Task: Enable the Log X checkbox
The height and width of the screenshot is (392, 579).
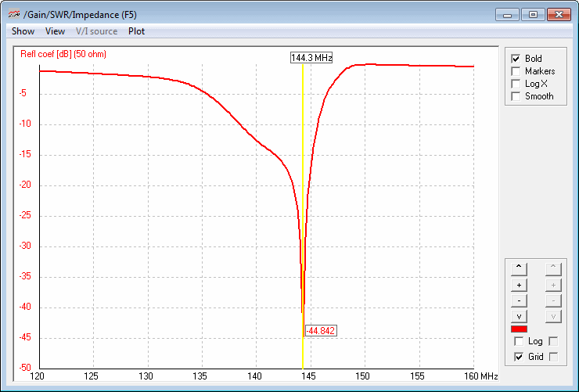Action: point(516,84)
